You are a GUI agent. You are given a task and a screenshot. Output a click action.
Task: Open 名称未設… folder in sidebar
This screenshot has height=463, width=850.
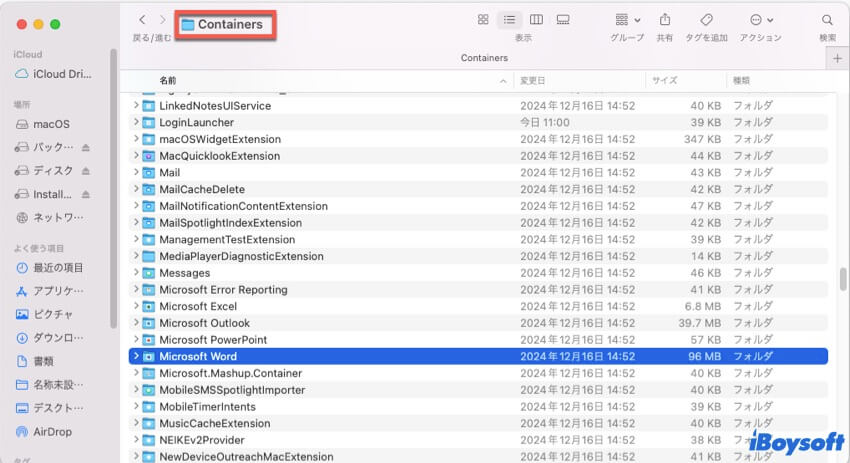click(x=50, y=385)
